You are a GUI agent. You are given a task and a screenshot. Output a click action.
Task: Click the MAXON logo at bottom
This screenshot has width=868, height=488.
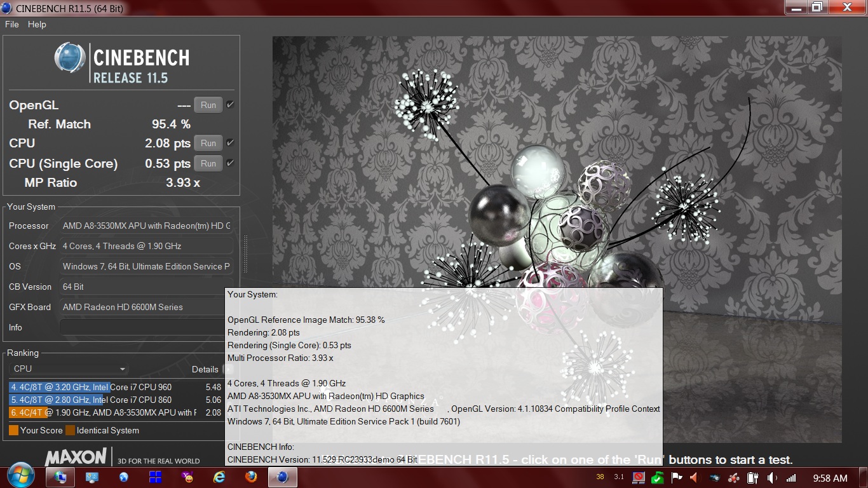(x=76, y=456)
